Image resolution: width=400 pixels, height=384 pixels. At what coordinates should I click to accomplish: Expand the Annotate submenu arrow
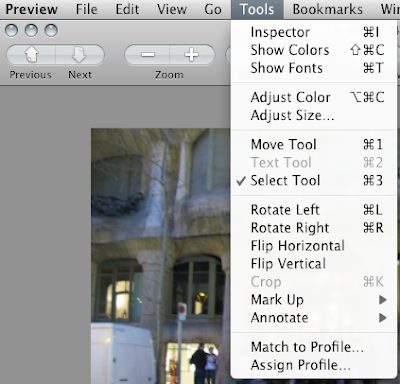click(383, 318)
